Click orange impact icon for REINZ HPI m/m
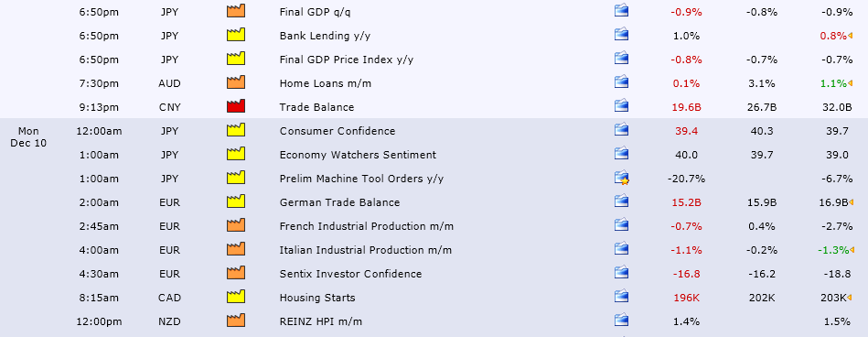The height and width of the screenshot is (337, 868). click(x=236, y=321)
